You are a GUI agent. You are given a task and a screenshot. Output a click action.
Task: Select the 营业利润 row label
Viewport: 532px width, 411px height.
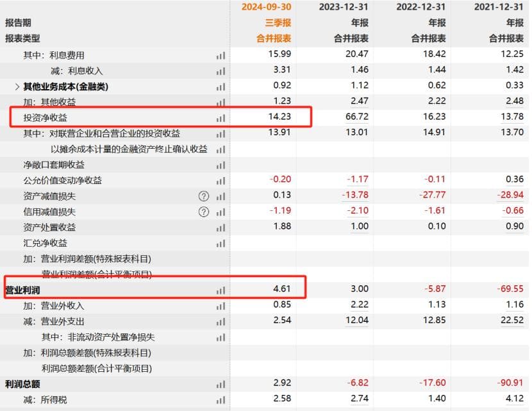pos(23,290)
